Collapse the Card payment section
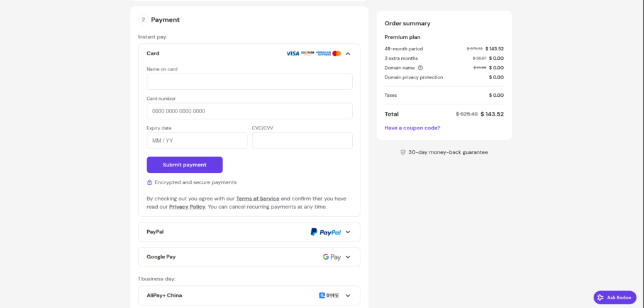The width and height of the screenshot is (644, 308). point(348,53)
